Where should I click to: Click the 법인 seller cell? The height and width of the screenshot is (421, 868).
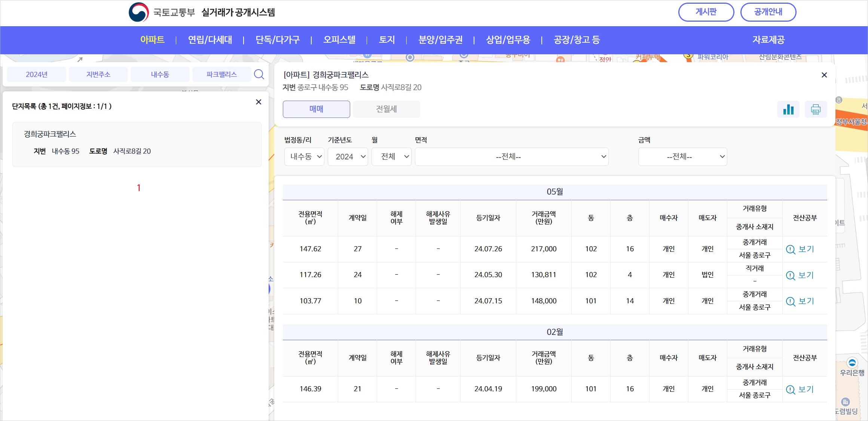pyautogui.click(x=707, y=275)
